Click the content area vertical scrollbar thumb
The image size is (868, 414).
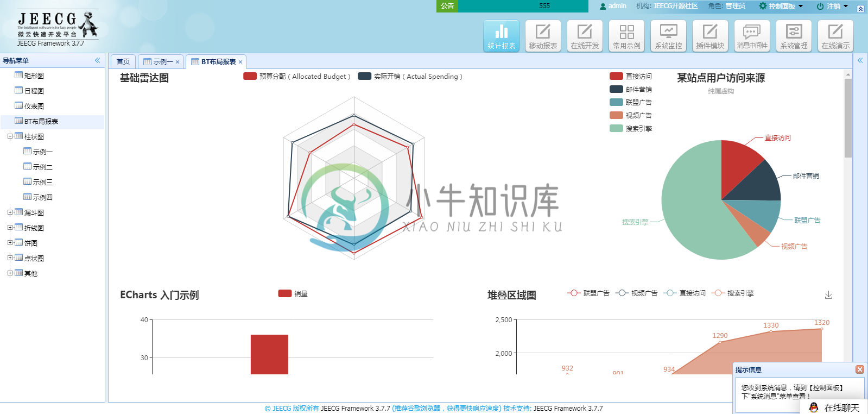coord(848,118)
